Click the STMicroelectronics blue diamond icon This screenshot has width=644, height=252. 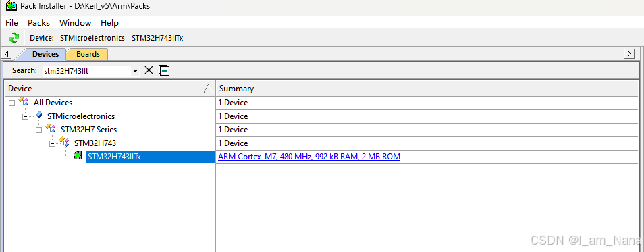(x=39, y=116)
